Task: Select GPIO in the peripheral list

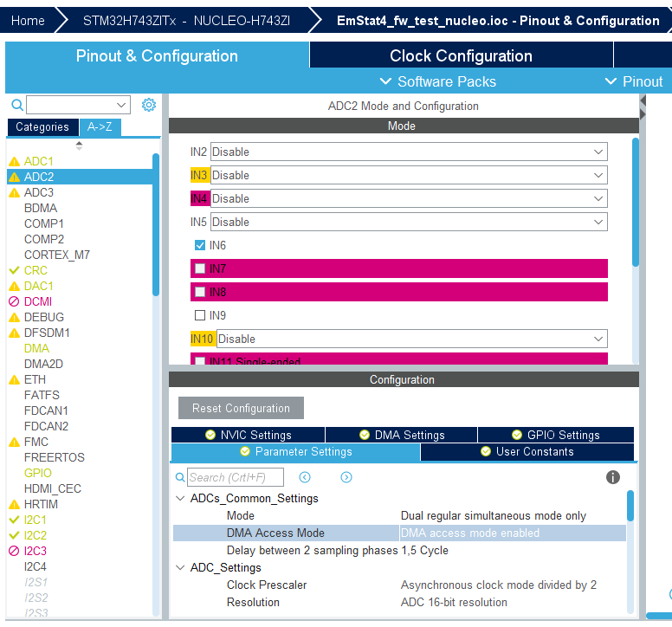Action: [x=38, y=473]
